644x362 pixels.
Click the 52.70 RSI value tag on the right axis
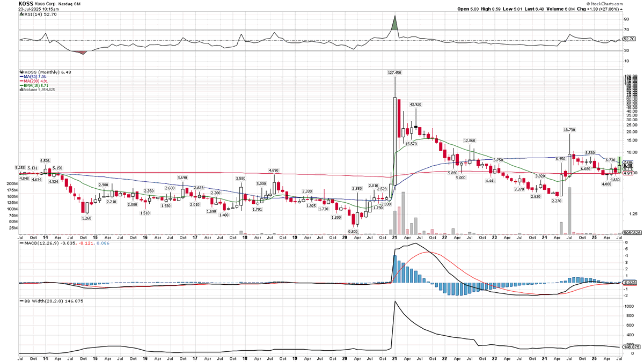pos(628,39)
